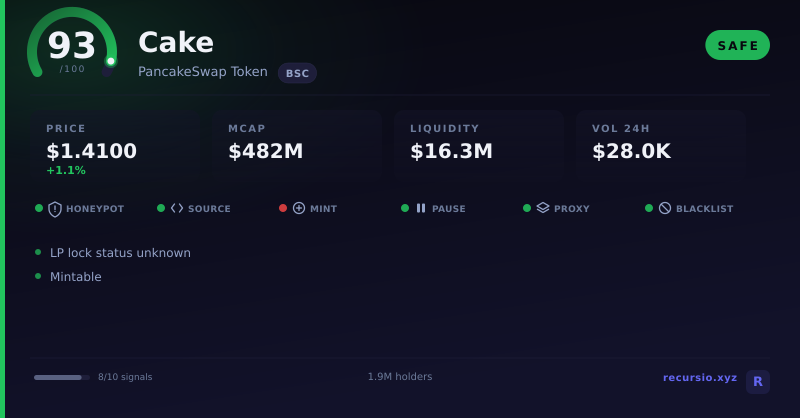Image resolution: width=800 pixels, height=418 pixels.
Task: Click the purple R logo icon
Action: [x=758, y=382]
